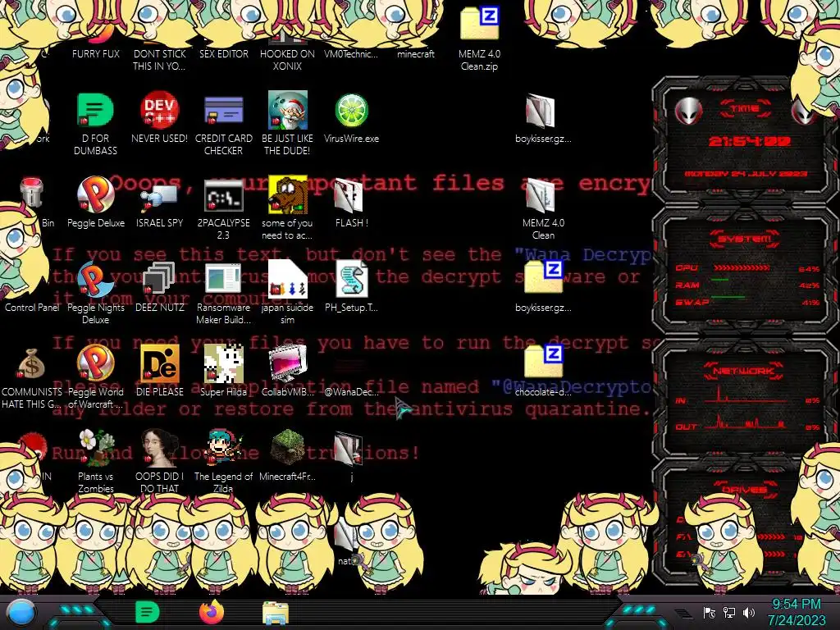Viewport: 840px width, 630px height.
Task: Launch Peggle World of Warcraft shortcut
Action: [x=95, y=377]
